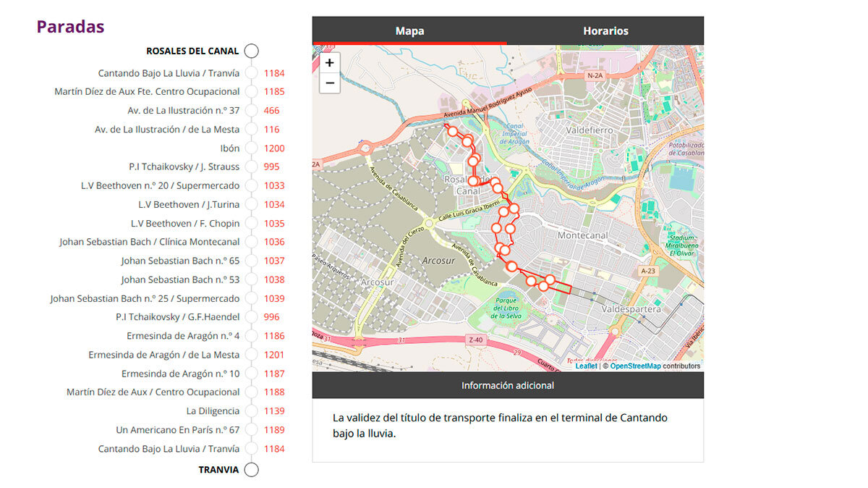Click stop number 1036
The image size is (868, 488).
(274, 242)
